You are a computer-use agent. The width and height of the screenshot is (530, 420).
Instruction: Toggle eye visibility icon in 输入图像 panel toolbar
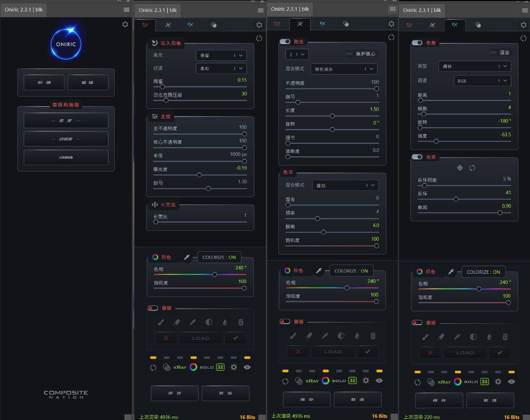point(247,367)
